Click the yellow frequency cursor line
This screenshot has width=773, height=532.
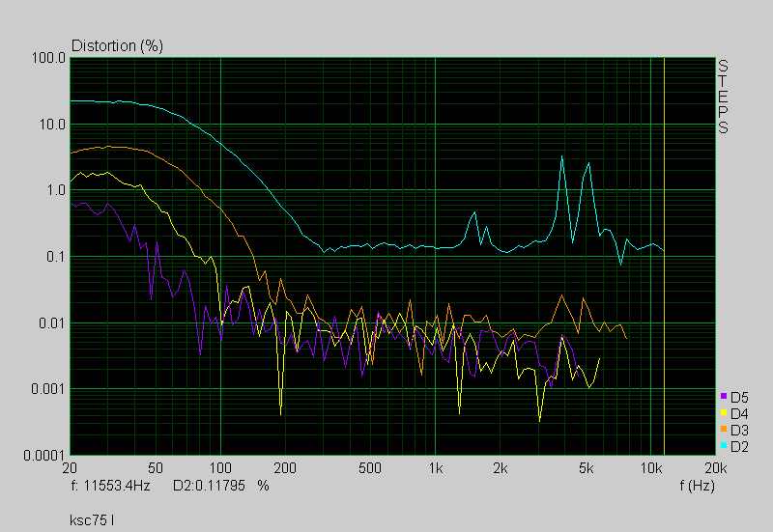coord(664,256)
